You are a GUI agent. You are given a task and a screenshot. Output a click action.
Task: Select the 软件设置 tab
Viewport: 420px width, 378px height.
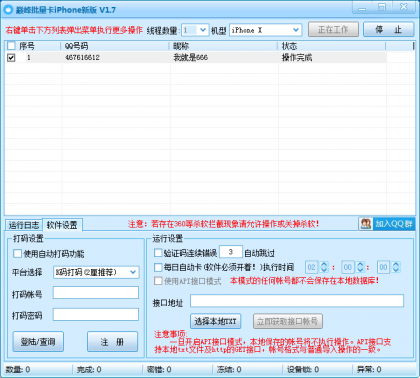pyautogui.click(x=62, y=225)
